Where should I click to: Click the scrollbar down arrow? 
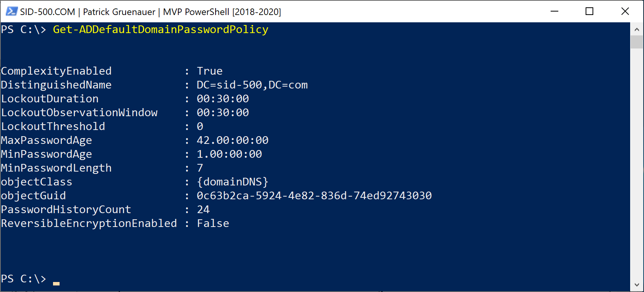point(637,285)
